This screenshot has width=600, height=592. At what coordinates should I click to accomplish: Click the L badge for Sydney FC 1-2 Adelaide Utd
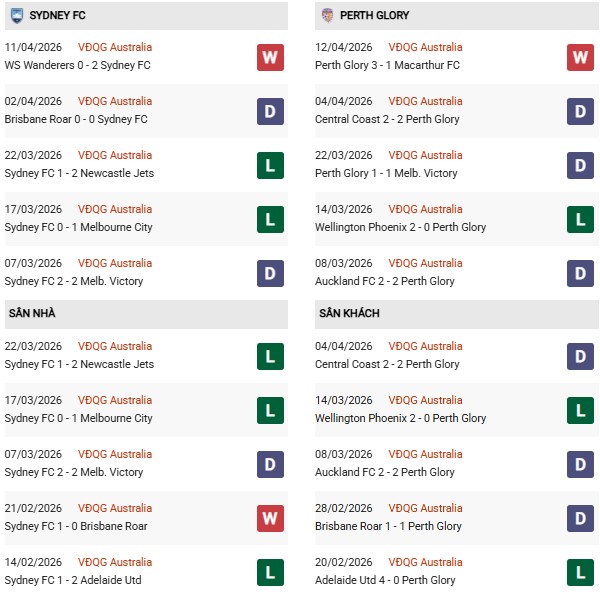click(270, 572)
